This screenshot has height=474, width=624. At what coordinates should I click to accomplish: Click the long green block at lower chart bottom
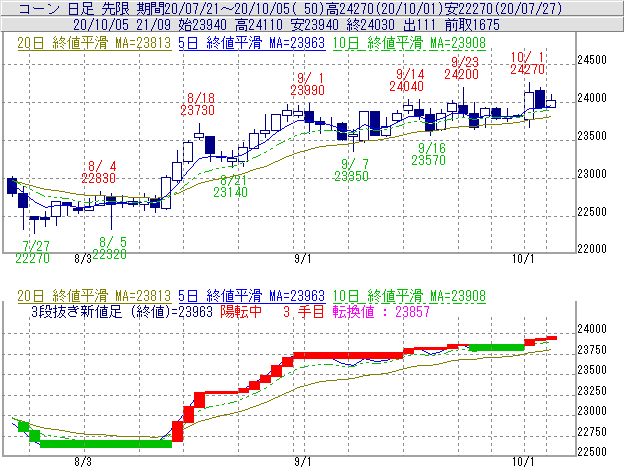106,444
